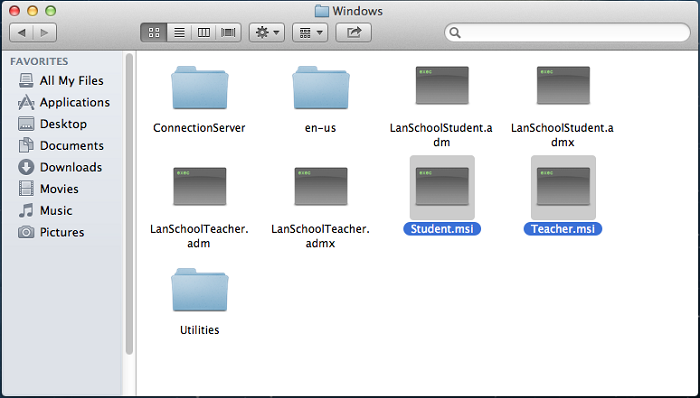Close the Windows Finder window

click(14, 11)
